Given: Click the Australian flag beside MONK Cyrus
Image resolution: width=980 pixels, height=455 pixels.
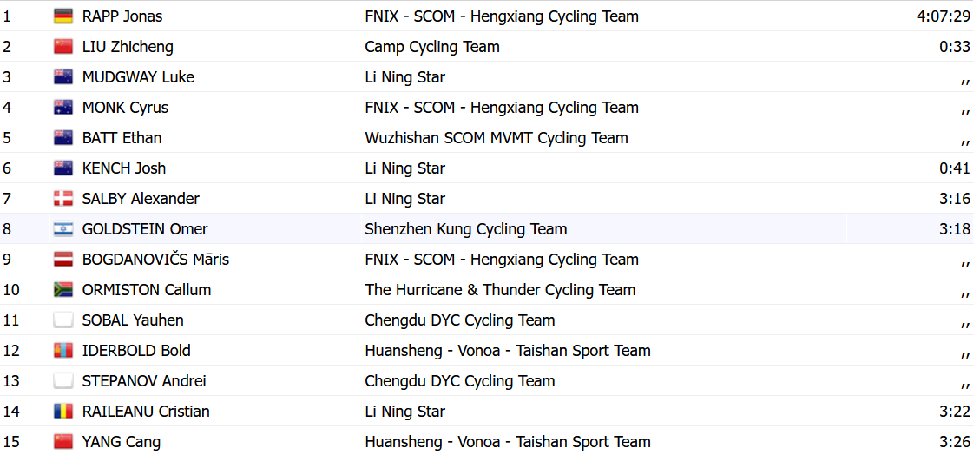Looking at the screenshot, I should click(63, 108).
